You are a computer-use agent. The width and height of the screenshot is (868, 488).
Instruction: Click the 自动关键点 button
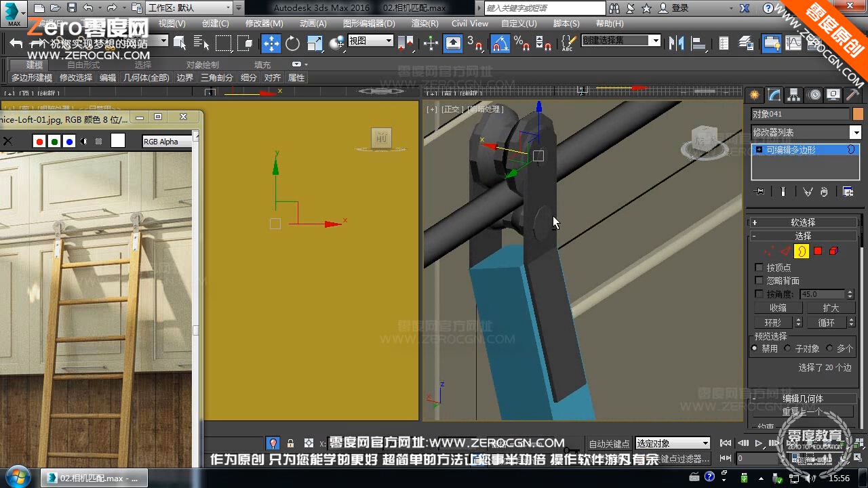[x=610, y=444]
